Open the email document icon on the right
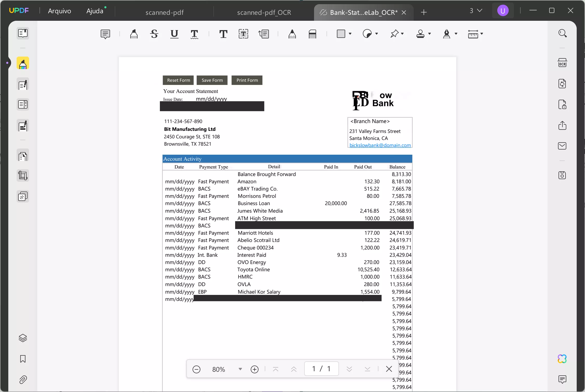Viewport: 585px width, 392px height. [x=563, y=146]
